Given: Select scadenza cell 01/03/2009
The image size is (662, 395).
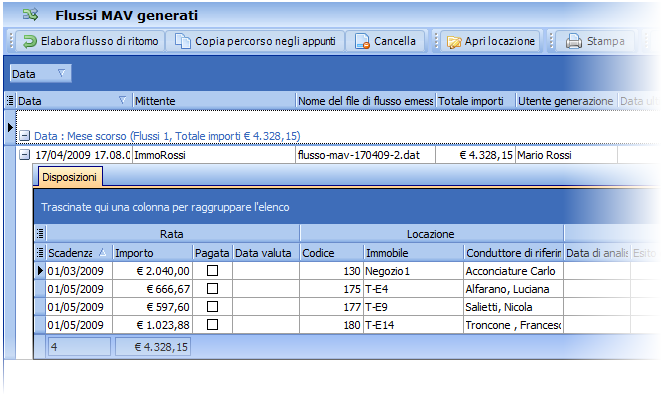Looking at the screenshot, I should click(79, 271).
